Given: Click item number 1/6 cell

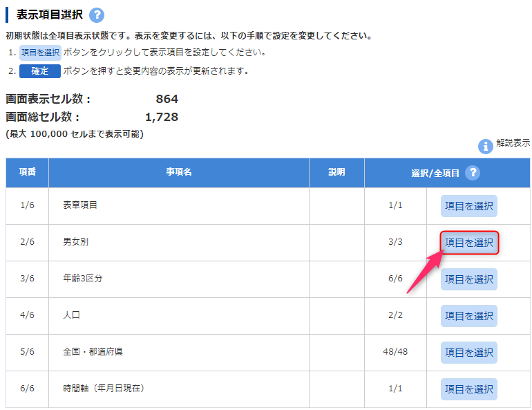Looking at the screenshot, I should tap(27, 205).
